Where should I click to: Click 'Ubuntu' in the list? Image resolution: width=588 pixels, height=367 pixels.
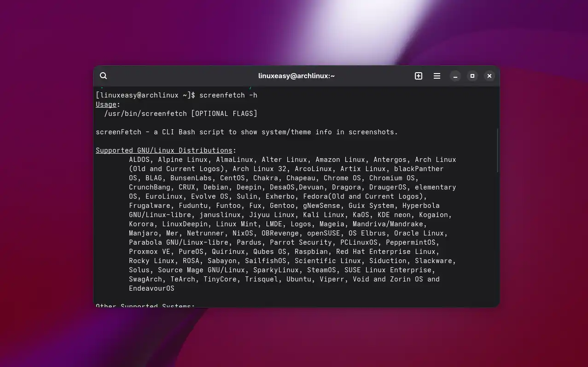299,279
